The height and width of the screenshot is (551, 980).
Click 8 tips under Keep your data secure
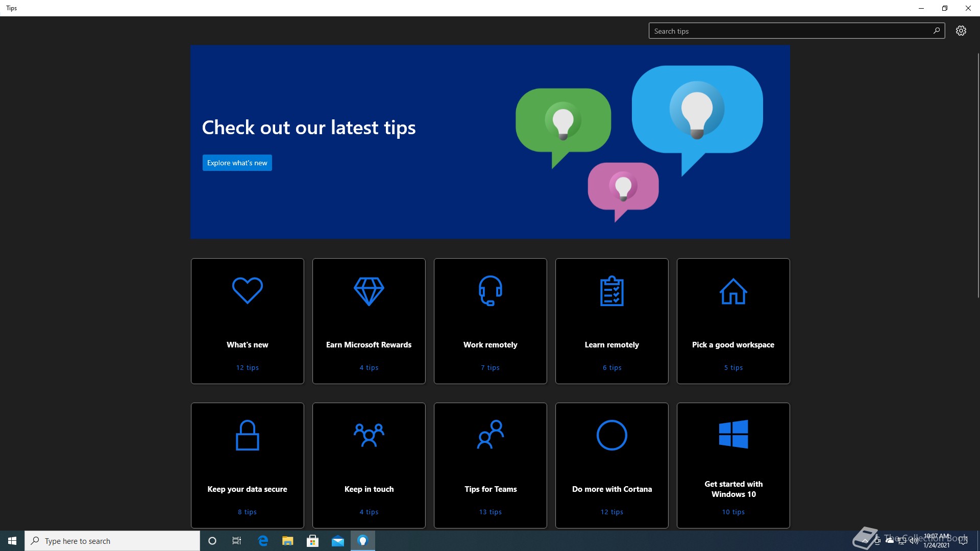click(247, 512)
